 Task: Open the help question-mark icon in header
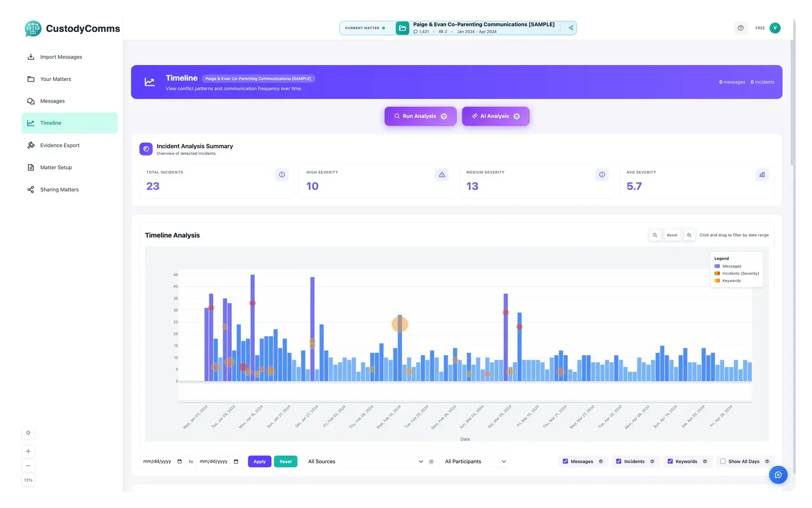(740, 28)
